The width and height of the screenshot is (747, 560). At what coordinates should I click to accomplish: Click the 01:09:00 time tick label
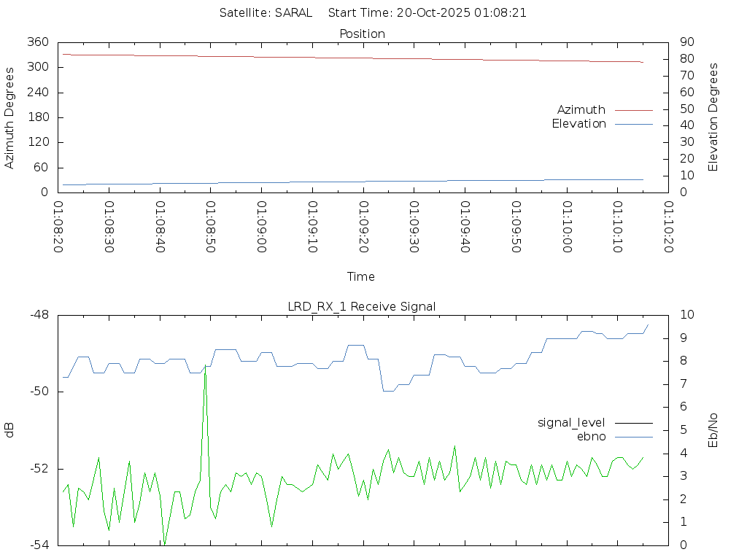[x=262, y=227]
